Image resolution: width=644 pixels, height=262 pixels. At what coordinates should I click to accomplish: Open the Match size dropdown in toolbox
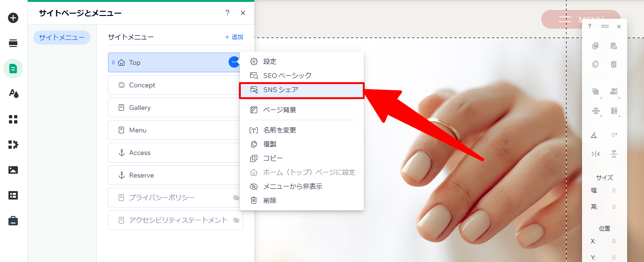[614, 111]
